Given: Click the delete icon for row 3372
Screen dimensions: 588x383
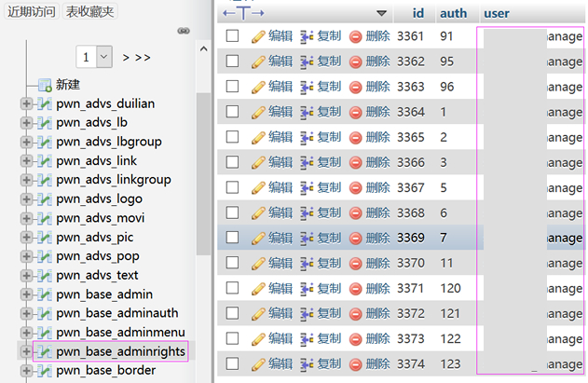Looking at the screenshot, I should (355, 314).
